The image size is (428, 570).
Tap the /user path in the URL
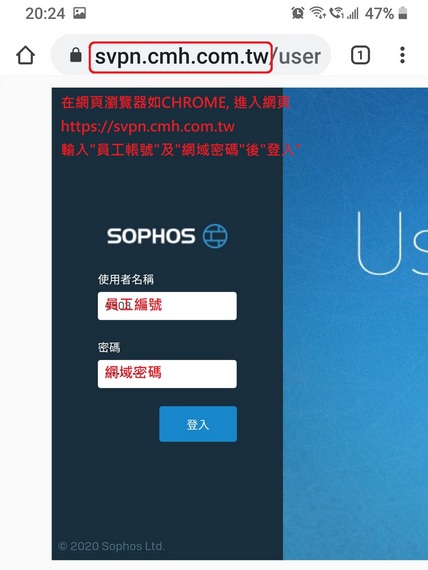tap(295, 57)
